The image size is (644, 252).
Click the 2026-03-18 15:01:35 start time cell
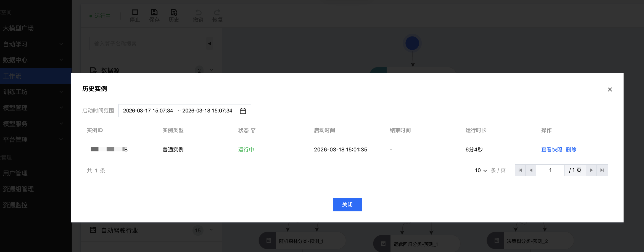point(341,149)
